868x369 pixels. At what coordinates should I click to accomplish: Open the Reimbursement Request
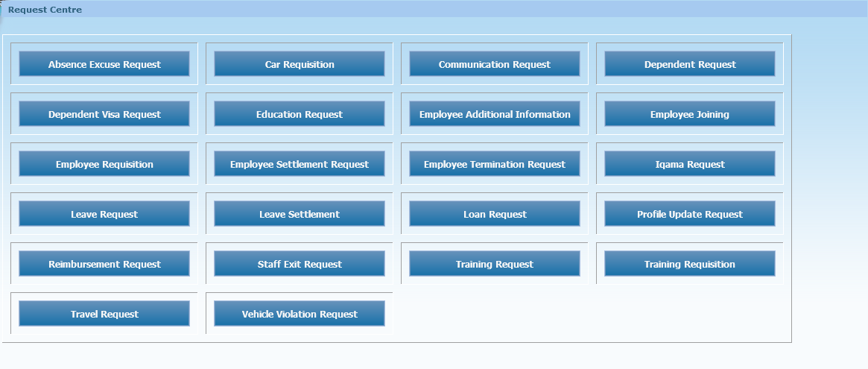104,264
